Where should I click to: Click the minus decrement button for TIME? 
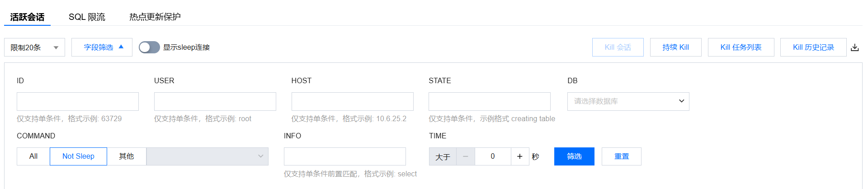(466, 156)
